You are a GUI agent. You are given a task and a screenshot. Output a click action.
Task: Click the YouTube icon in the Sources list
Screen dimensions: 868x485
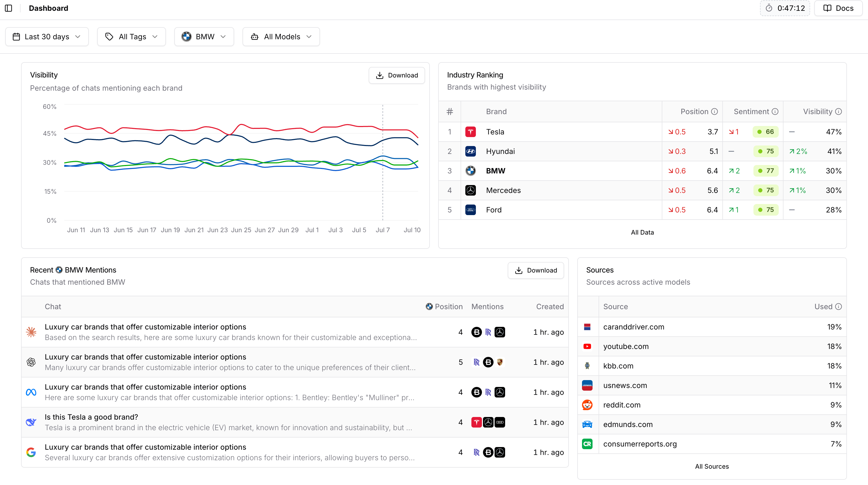point(587,346)
